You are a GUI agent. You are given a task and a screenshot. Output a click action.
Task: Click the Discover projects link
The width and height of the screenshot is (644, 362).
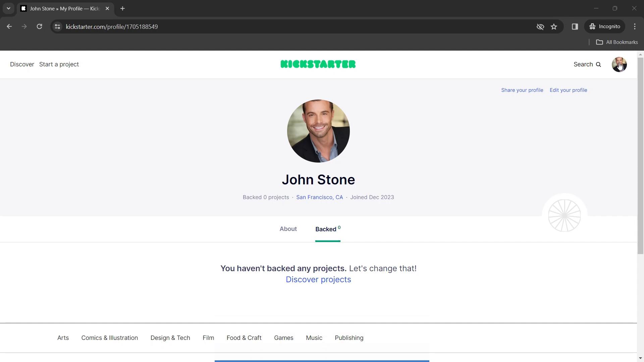[318, 279]
